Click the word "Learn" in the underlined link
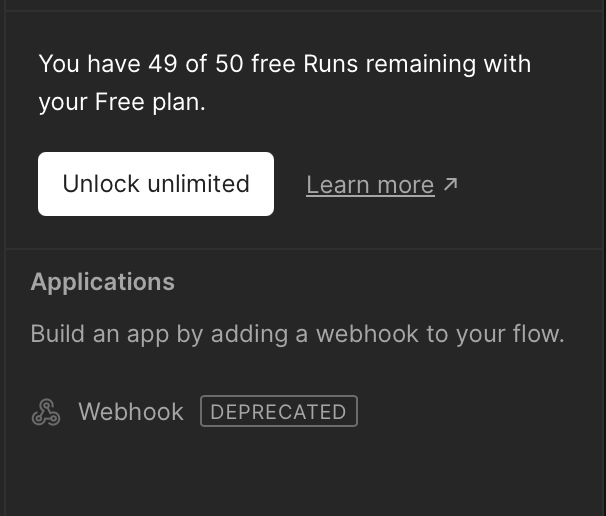606x516 pixels. (339, 185)
